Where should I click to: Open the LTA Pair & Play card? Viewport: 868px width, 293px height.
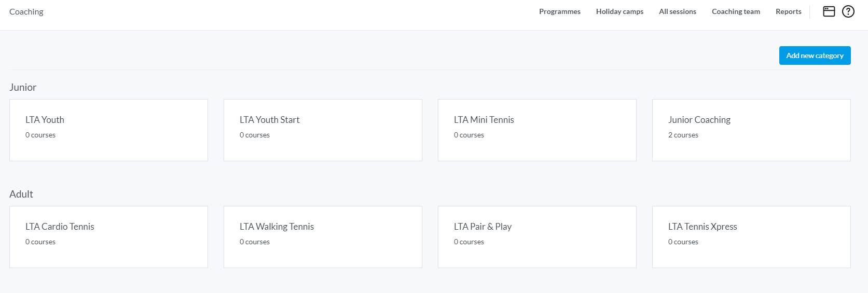[x=537, y=236]
